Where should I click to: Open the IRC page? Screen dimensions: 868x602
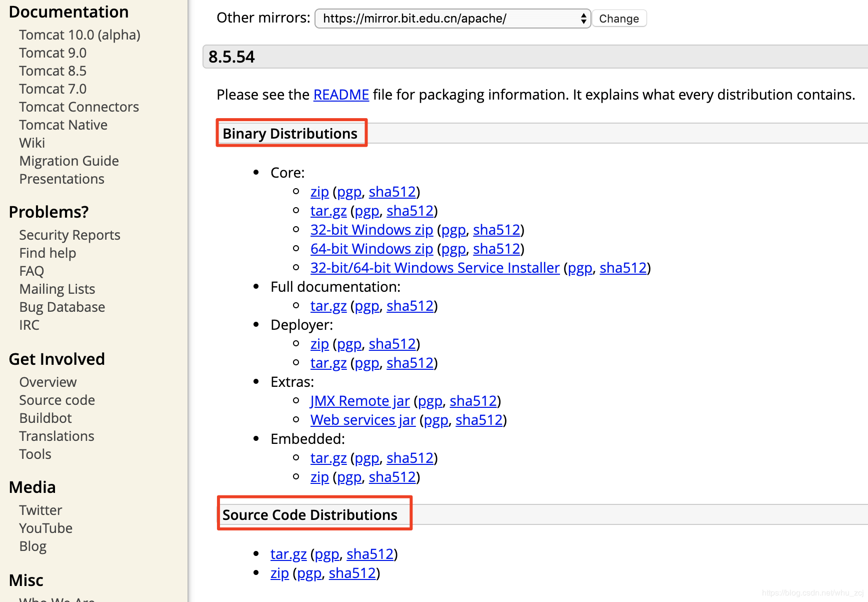coord(29,325)
